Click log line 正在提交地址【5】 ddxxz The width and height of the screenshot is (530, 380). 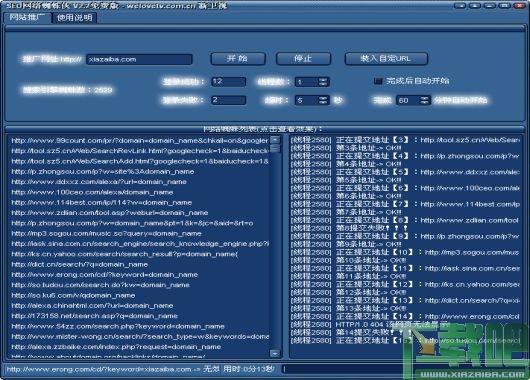coord(405,172)
